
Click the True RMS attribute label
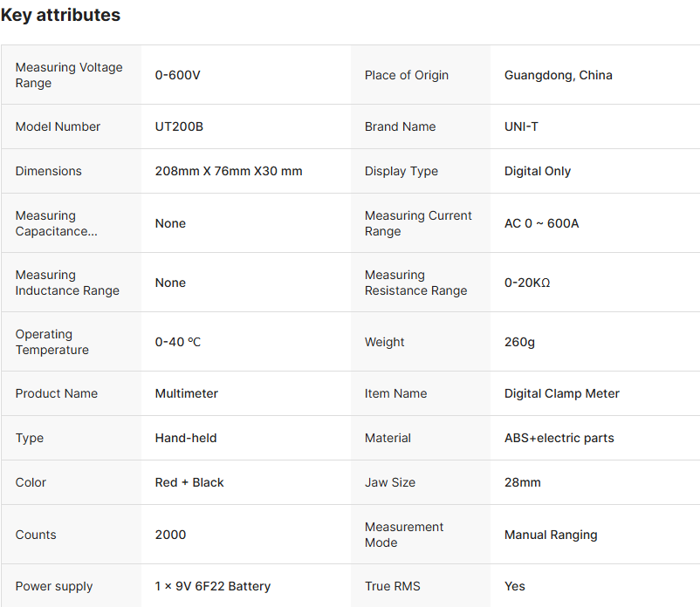point(392,586)
